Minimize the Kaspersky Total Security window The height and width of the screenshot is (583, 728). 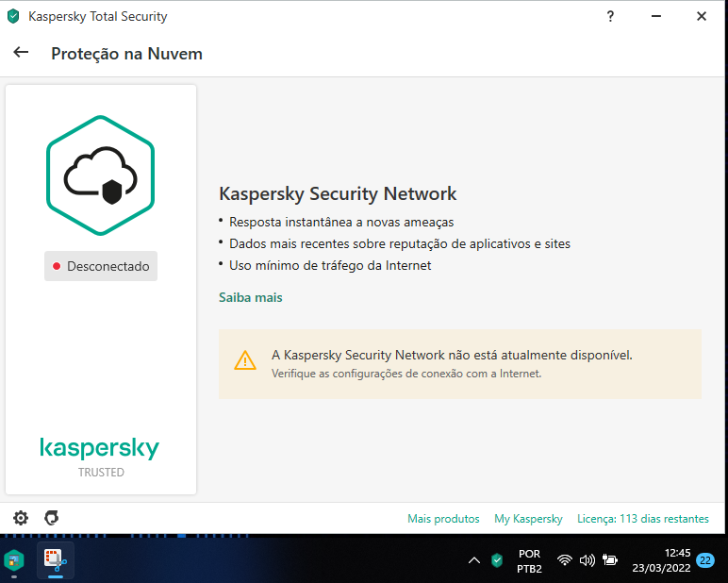tap(656, 16)
